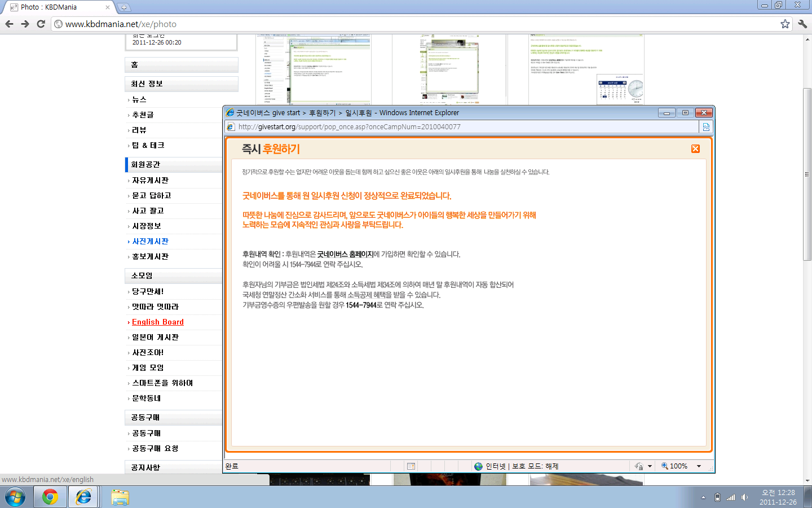Click the compatibility view icon in the IE address bar

[706, 127]
